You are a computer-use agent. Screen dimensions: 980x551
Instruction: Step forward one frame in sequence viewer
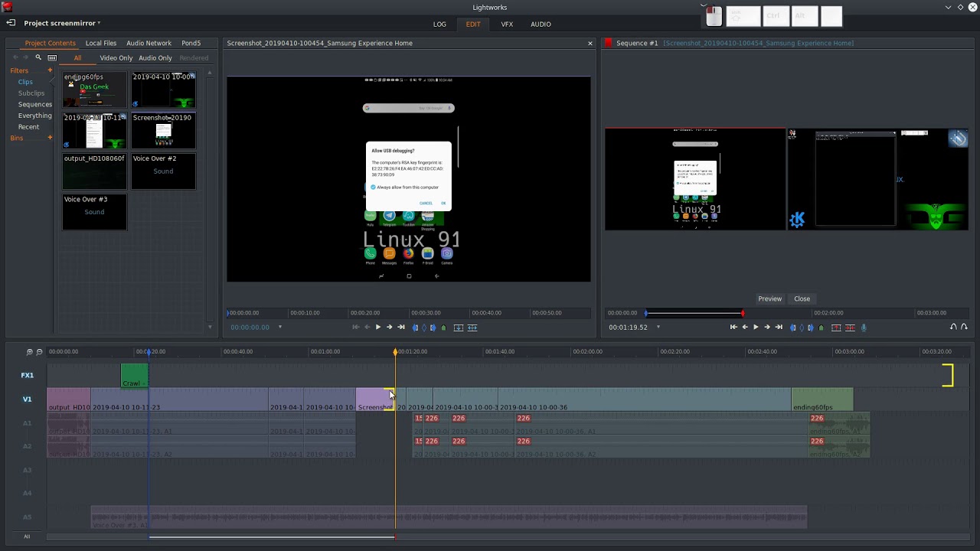[767, 328]
